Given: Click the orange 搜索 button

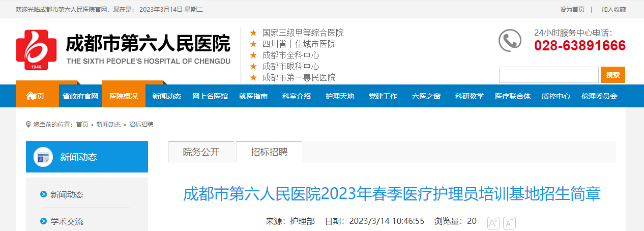Looking at the screenshot, I should [613, 75].
